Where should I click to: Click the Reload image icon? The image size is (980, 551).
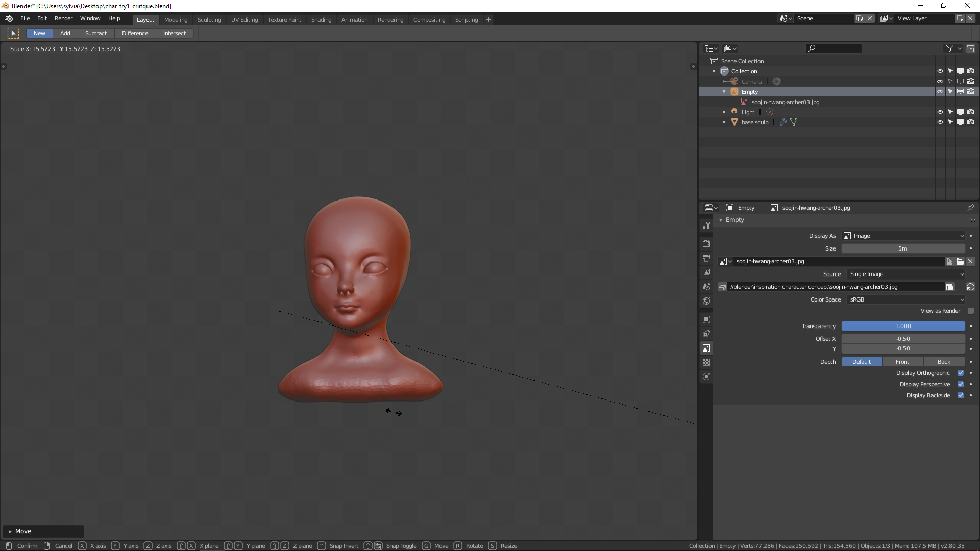click(x=970, y=287)
